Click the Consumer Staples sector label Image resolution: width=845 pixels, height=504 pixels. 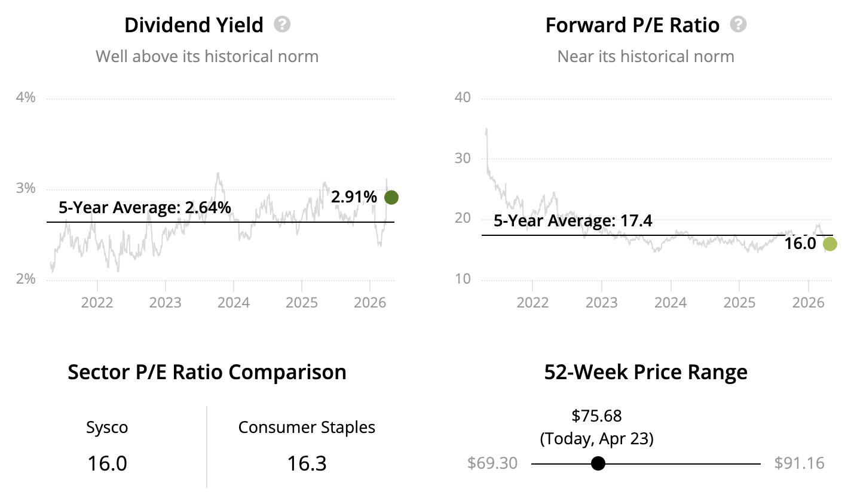click(x=307, y=428)
